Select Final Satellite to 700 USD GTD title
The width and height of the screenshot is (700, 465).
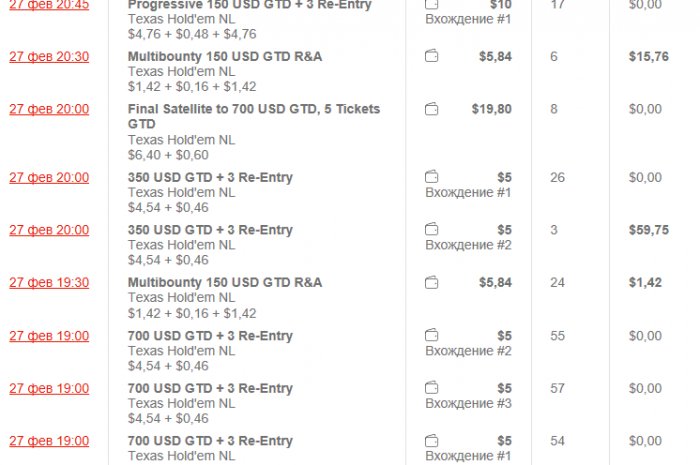click(x=253, y=109)
